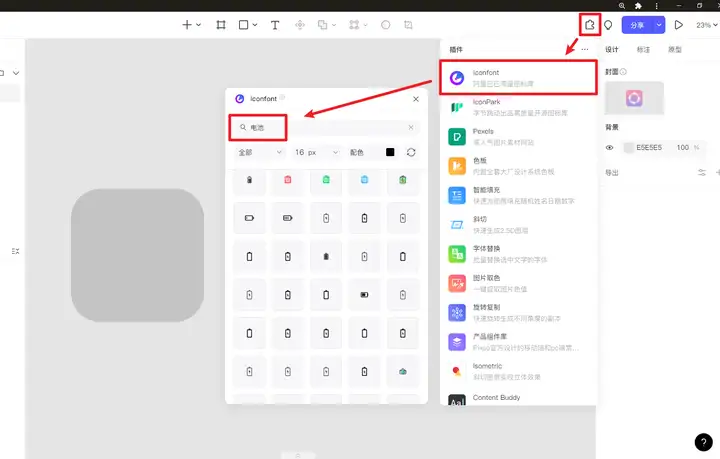Image resolution: width=720 pixels, height=459 pixels.
Task: Click the 旋转复制 plugin icon
Action: click(x=457, y=313)
